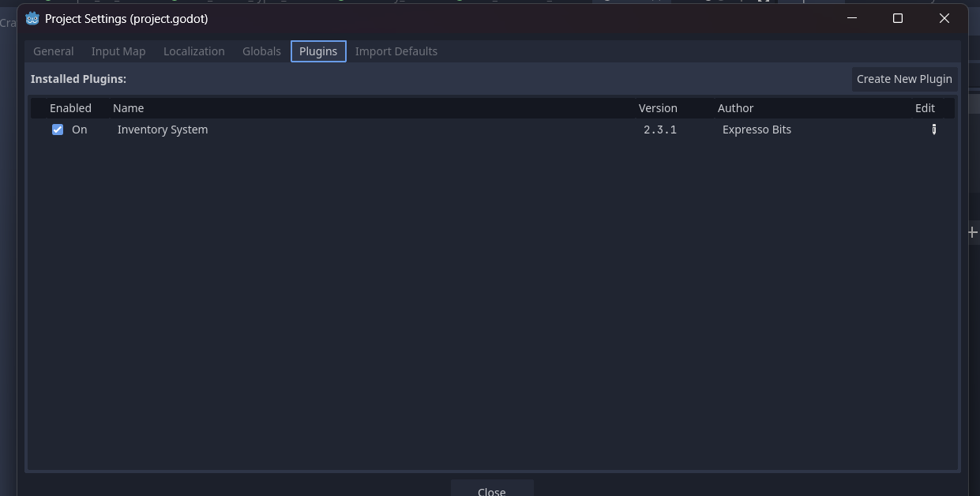The image size is (980, 496).
Task: Click the Author column header
Action: (735, 108)
